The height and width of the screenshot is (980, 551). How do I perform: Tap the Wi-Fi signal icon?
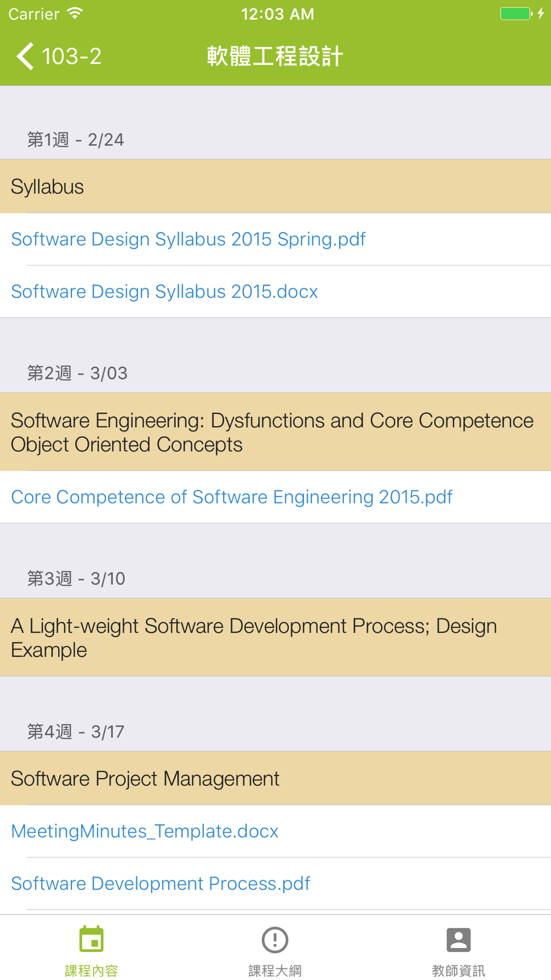click(x=75, y=14)
